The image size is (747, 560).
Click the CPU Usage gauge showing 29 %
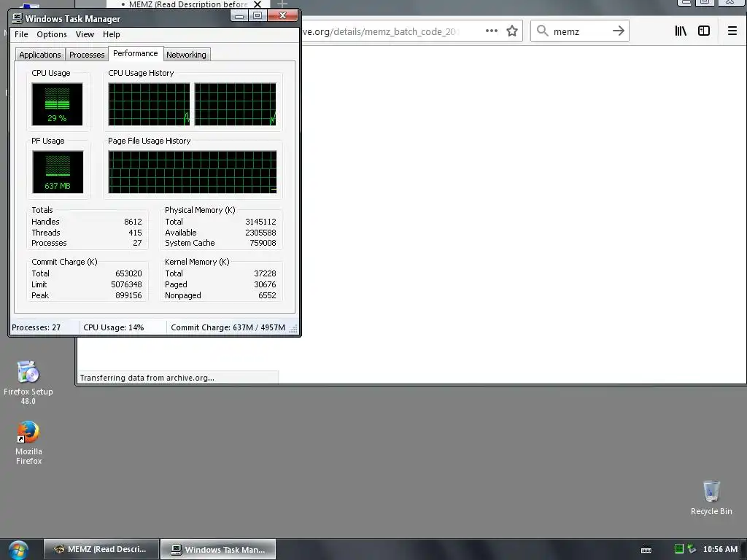pyautogui.click(x=57, y=104)
